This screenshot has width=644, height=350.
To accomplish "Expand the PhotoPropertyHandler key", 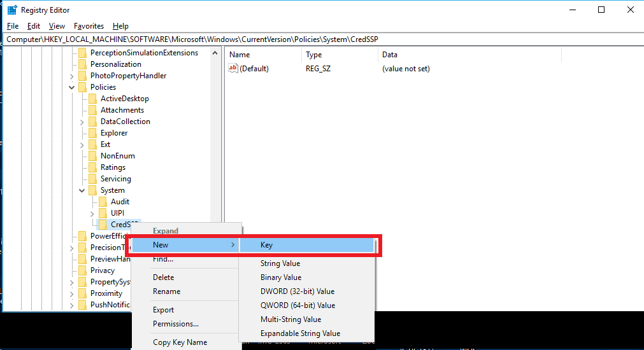I will point(72,76).
